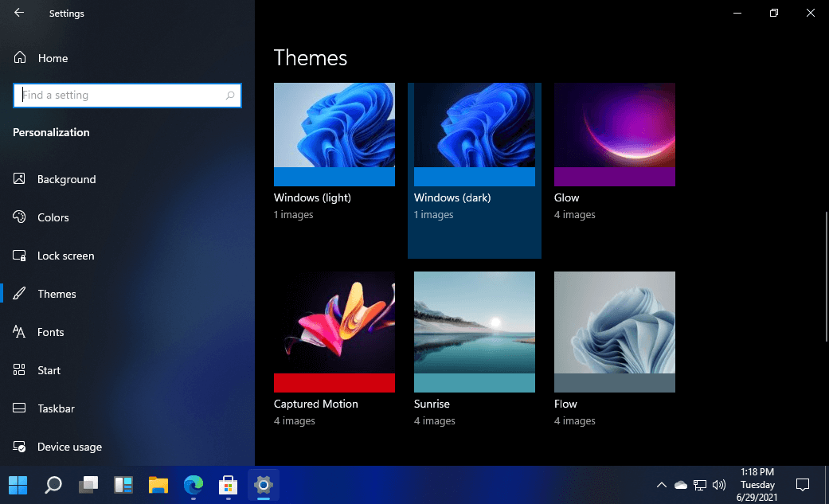Viewport: 829px width, 504px height.
Task: Click the "Windows (light)" theme name
Action: [x=312, y=197]
